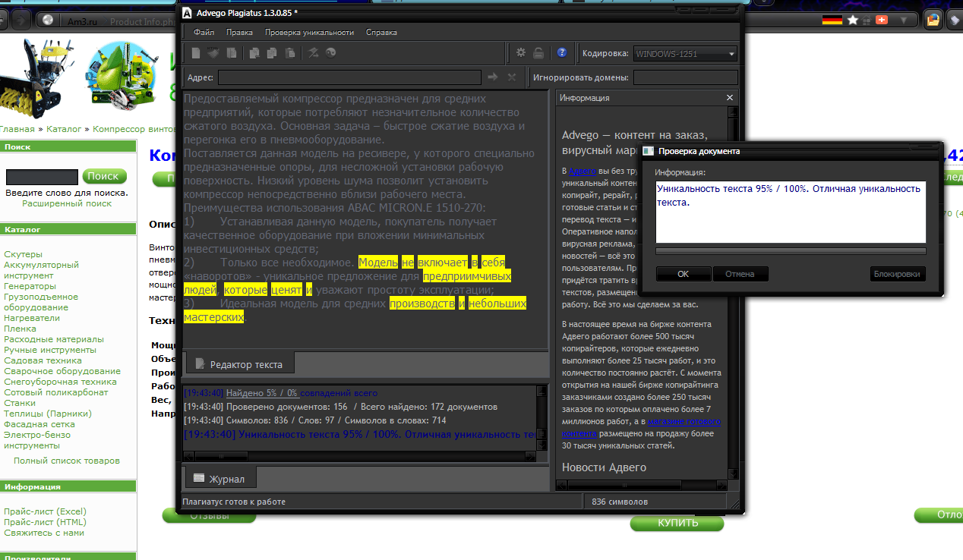Open the Фасадная сетка catalog link
Image resolution: width=963 pixels, height=560 pixels.
39,424
